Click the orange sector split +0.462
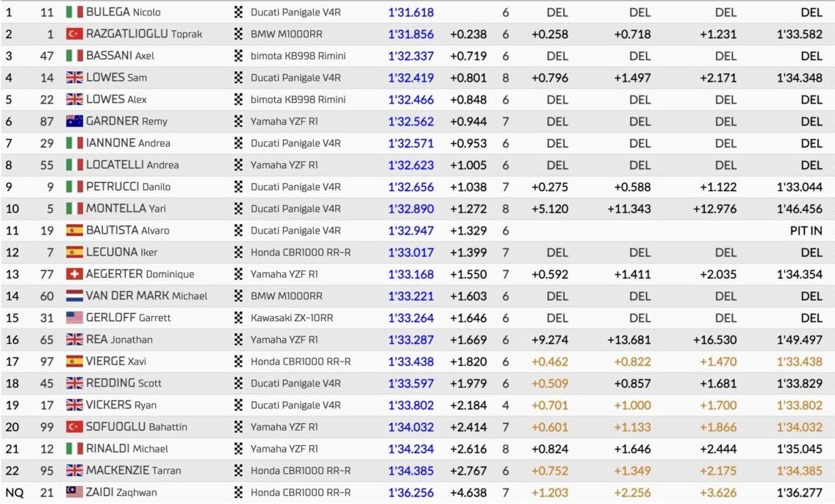Image resolution: width=835 pixels, height=504 pixels. [550, 361]
